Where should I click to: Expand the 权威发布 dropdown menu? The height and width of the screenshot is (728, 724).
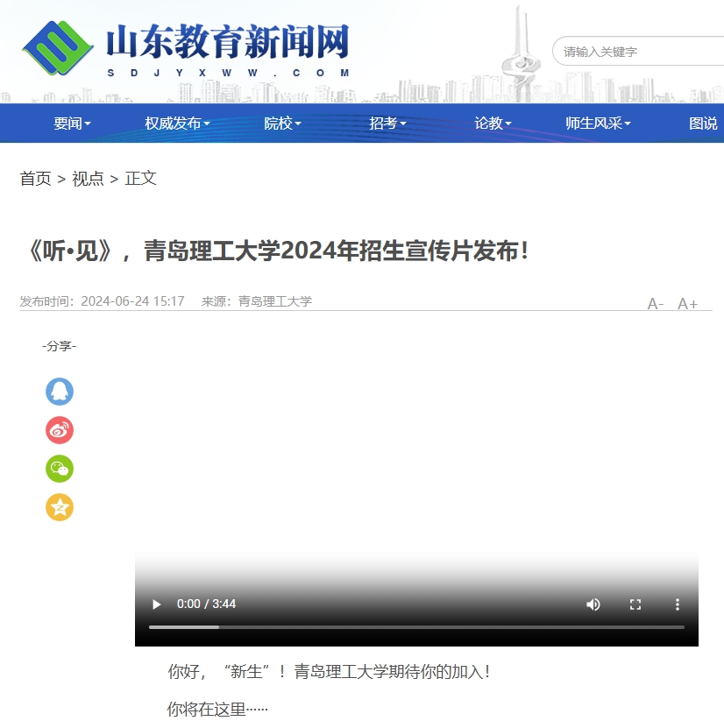(x=177, y=124)
